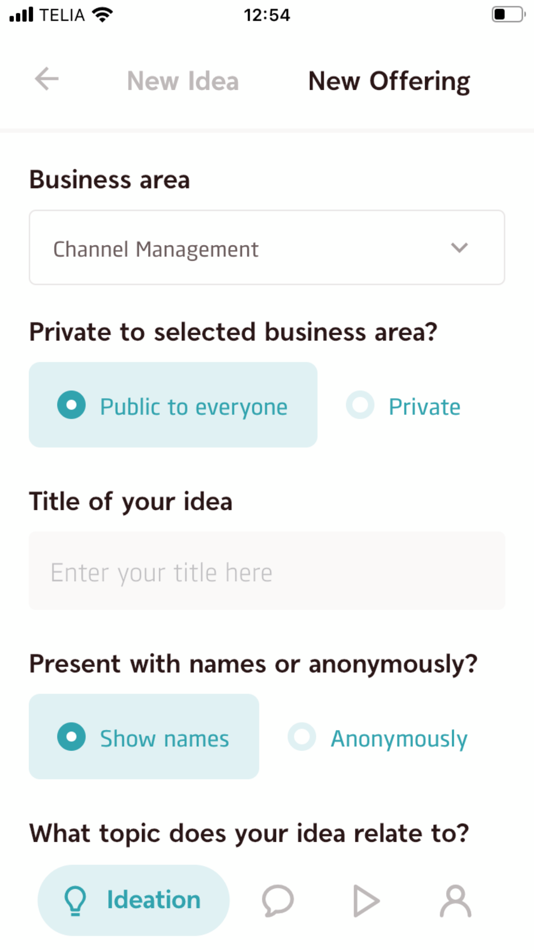Tap the Ideation label in bottom bar
The height and width of the screenshot is (950, 534).
153,900
